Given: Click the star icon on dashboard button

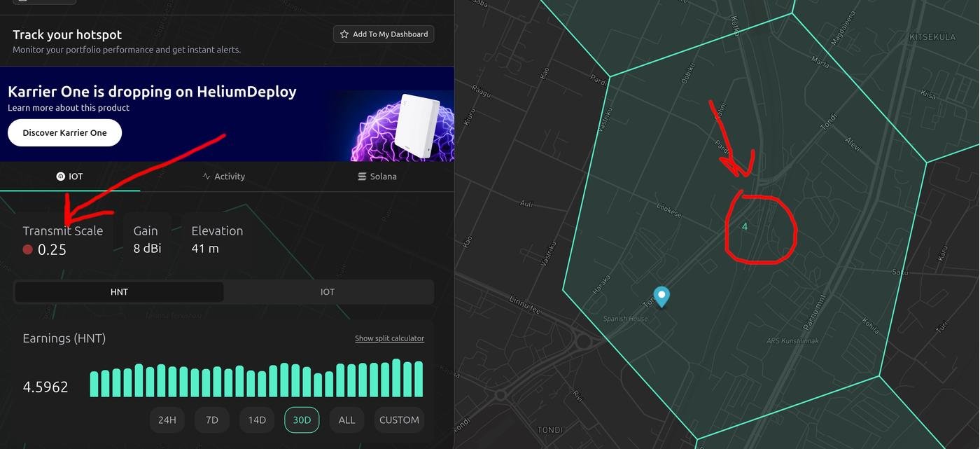Looking at the screenshot, I should click(344, 34).
